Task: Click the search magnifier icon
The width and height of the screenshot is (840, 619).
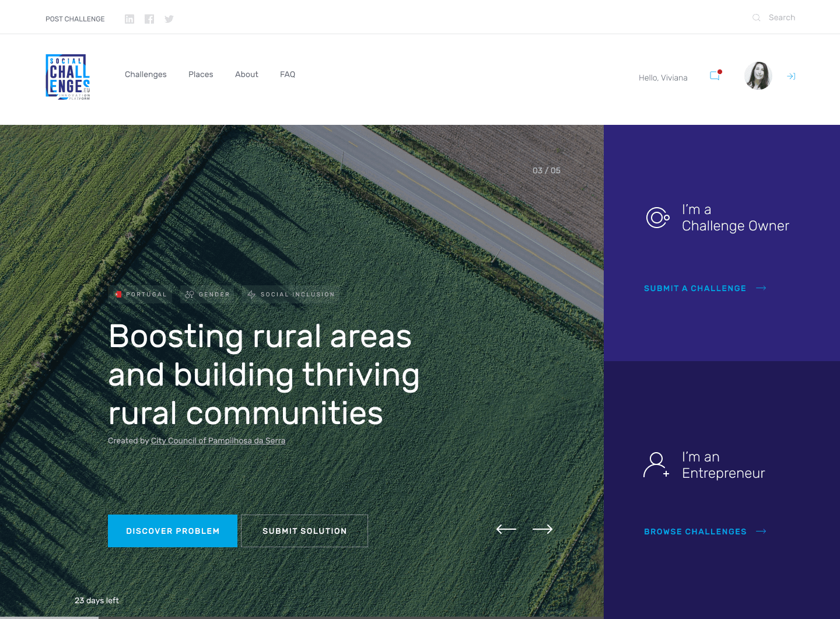Action: pyautogui.click(x=757, y=18)
